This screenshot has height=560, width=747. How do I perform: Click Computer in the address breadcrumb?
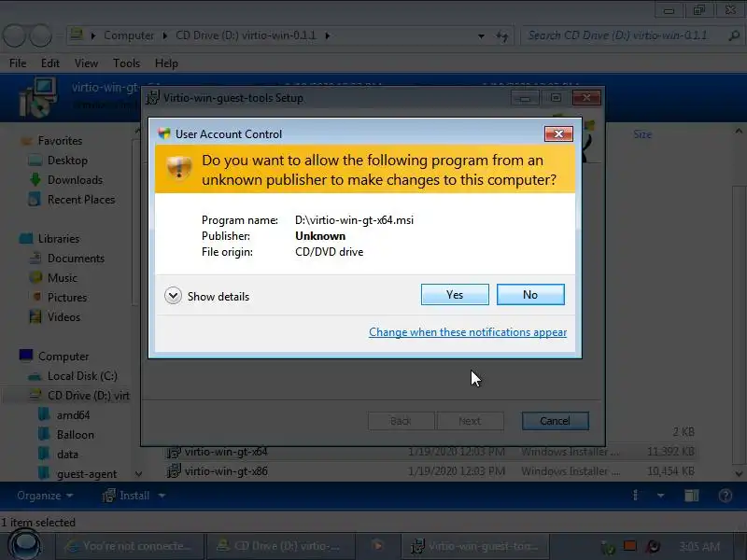(x=129, y=35)
